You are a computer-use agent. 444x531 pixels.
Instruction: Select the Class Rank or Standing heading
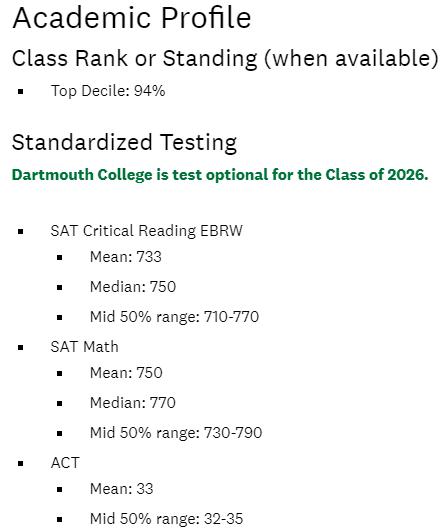click(x=225, y=58)
